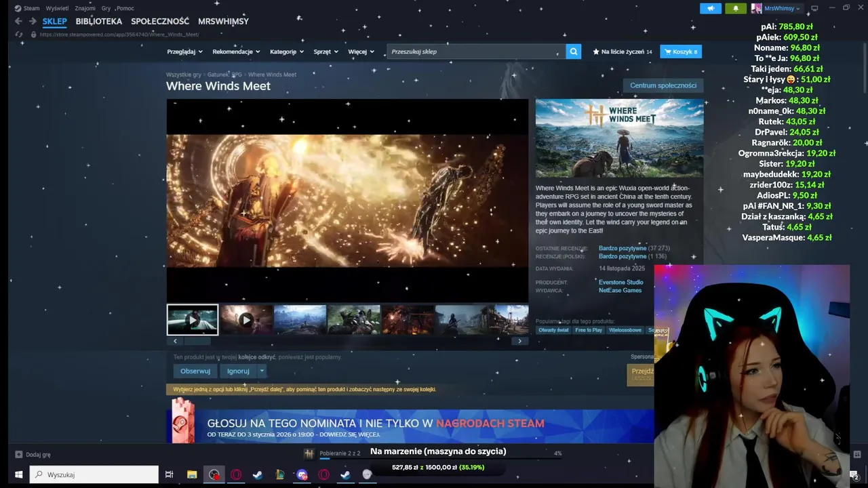Screen dimensions: 868x488
Task: Open the Wyświetl menu
Action: (57, 8)
